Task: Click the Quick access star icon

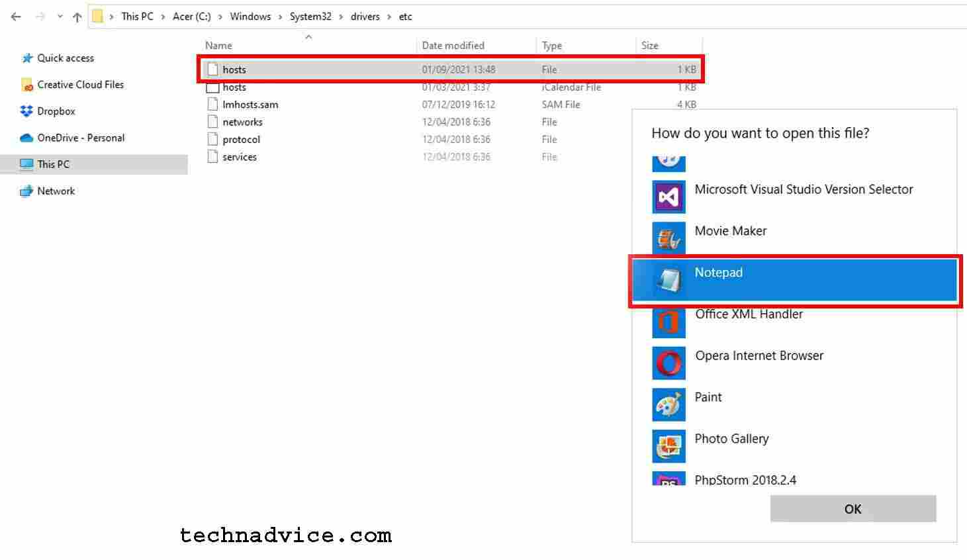Action: [26, 58]
